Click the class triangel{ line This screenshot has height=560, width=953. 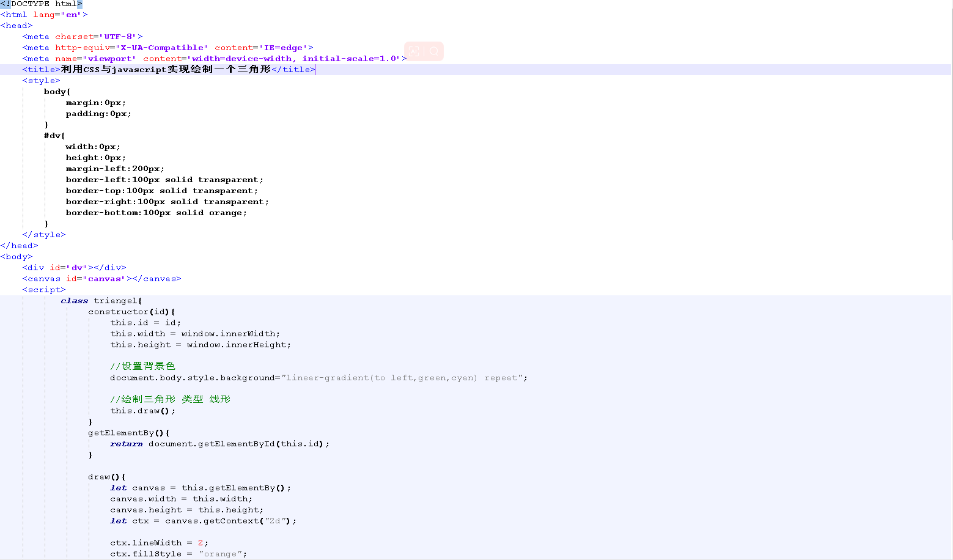[101, 301]
